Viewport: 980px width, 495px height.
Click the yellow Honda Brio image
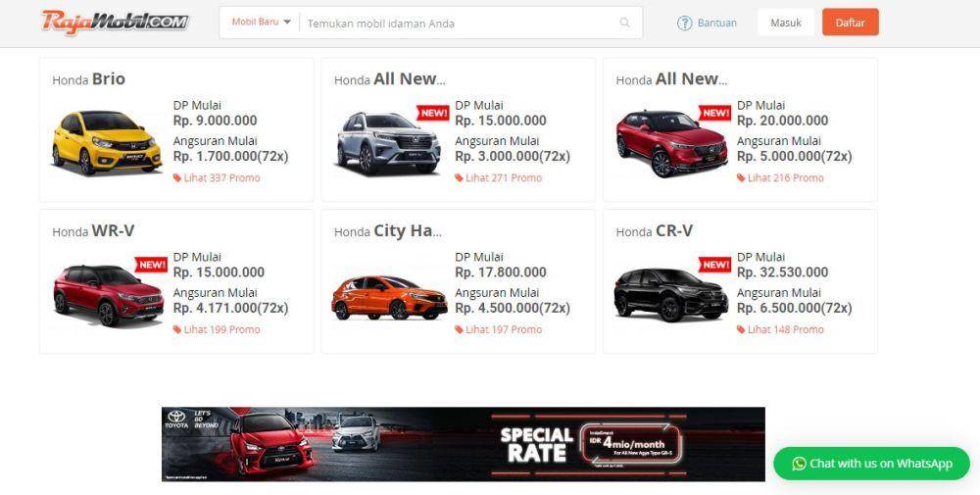(x=106, y=142)
